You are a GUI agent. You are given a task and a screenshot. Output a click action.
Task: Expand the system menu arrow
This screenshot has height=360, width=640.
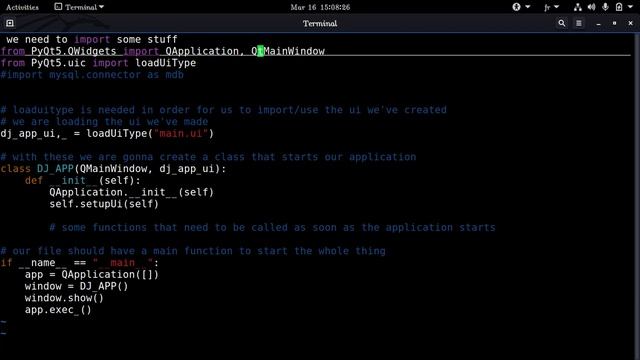coord(630,7)
